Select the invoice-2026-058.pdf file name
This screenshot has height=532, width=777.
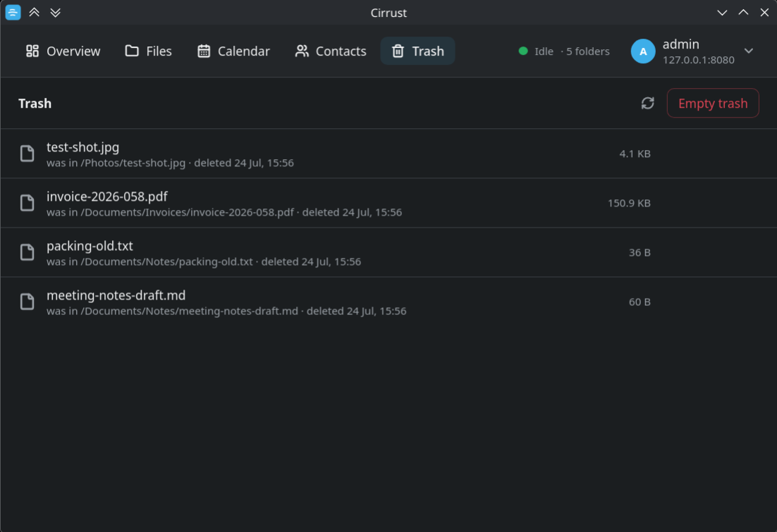(x=107, y=196)
